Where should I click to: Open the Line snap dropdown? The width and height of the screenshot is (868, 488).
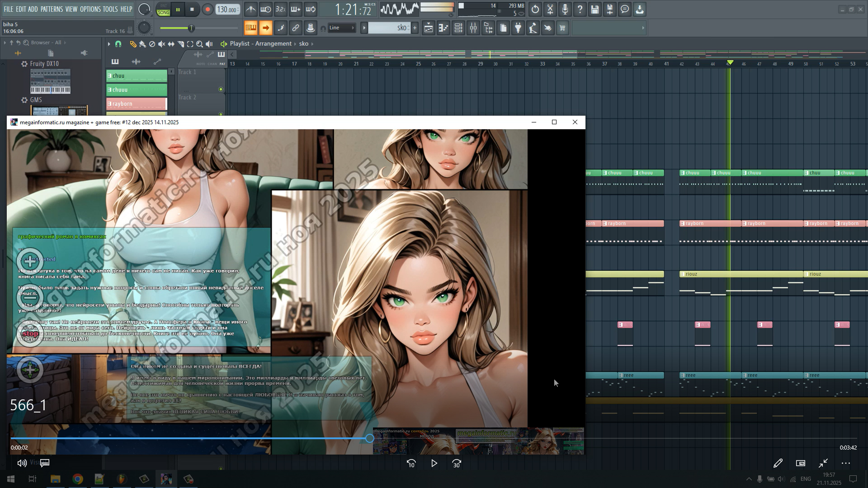(x=342, y=28)
